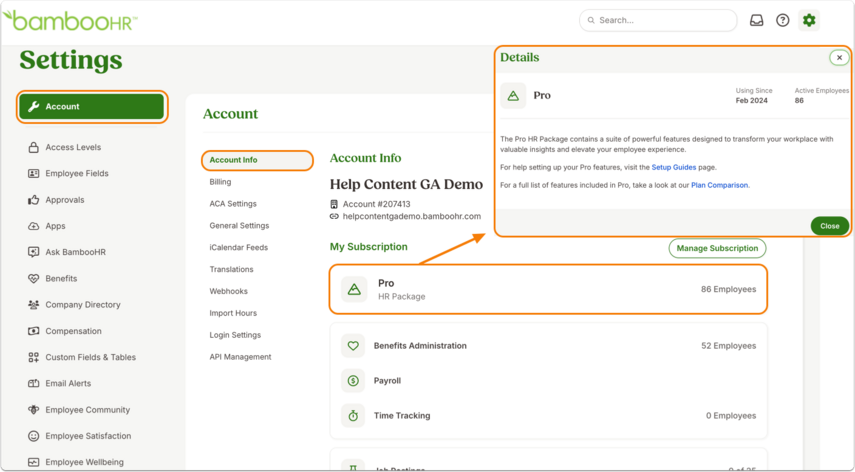855x472 pixels.
Task: Click the Email Alerts envelope icon
Action: (x=33, y=384)
